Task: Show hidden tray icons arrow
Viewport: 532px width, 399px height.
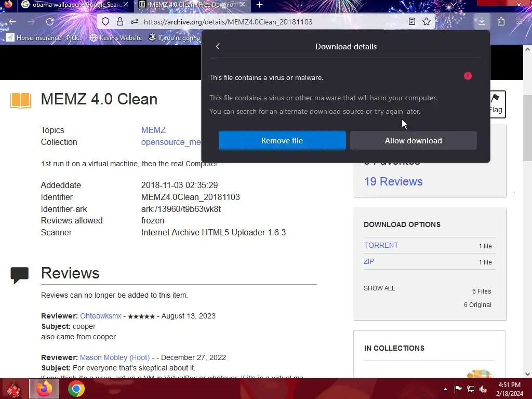Action: point(445,389)
